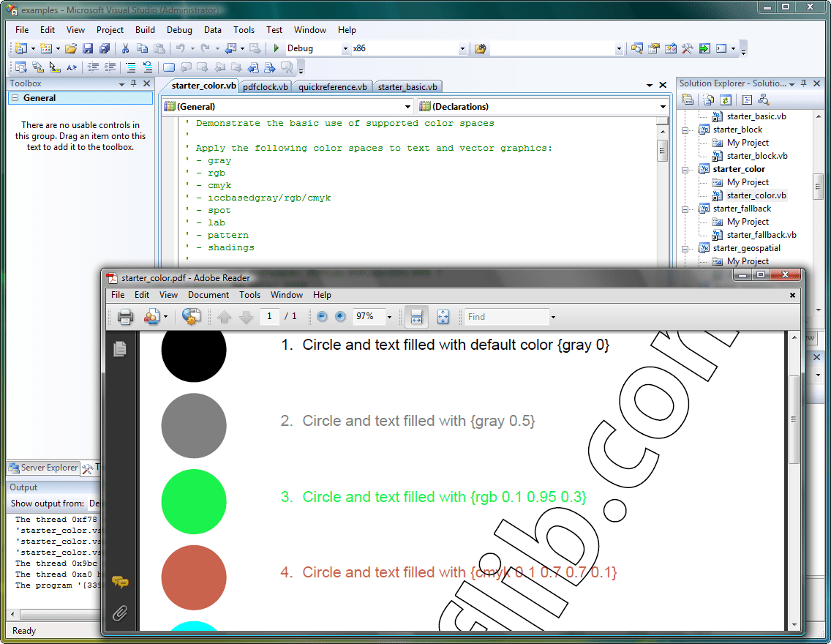Open the Comments panel speech bubble icon
831x644 pixels.
pyautogui.click(x=120, y=583)
